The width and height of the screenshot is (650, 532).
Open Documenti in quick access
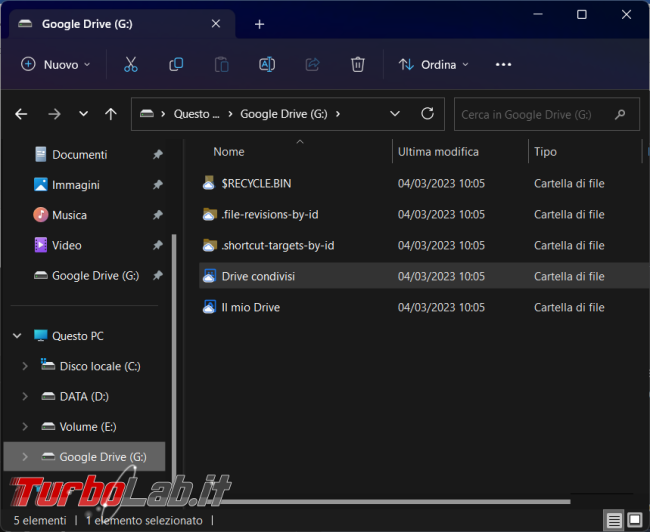(80, 155)
